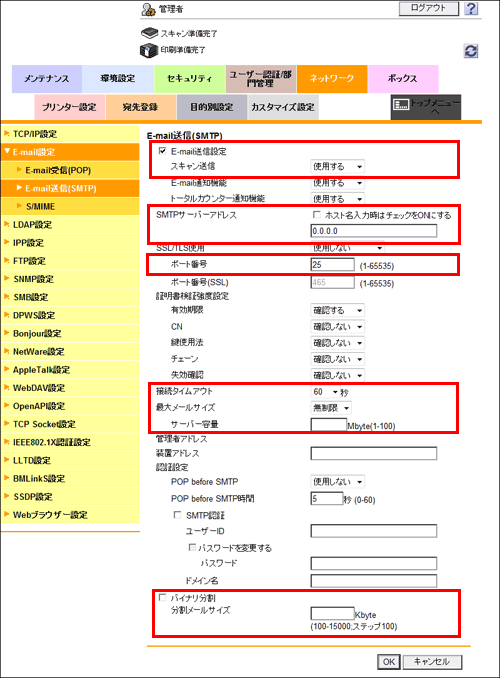Enable the SMTP認証 checkbox

tap(177, 515)
